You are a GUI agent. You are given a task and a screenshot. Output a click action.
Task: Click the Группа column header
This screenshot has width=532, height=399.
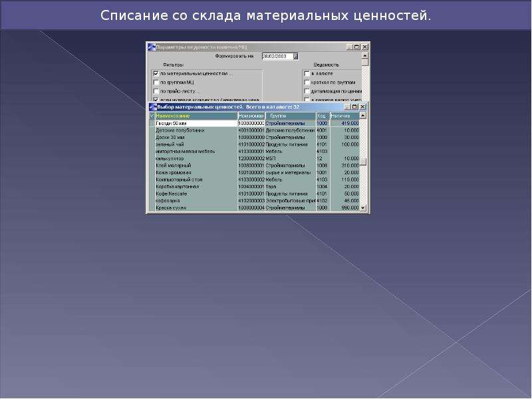click(x=290, y=116)
